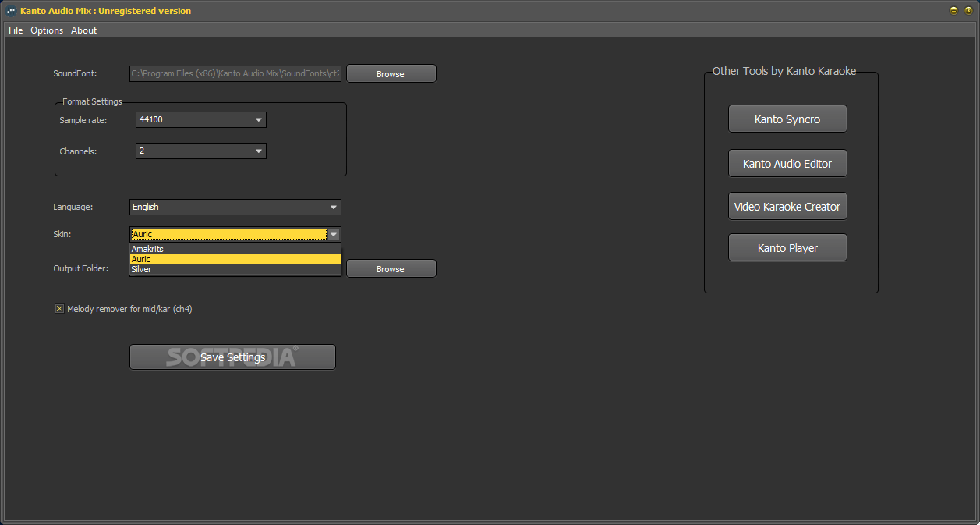Collapse the Skin dropdown arrow
Screen dimensions: 980x525
[334, 234]
